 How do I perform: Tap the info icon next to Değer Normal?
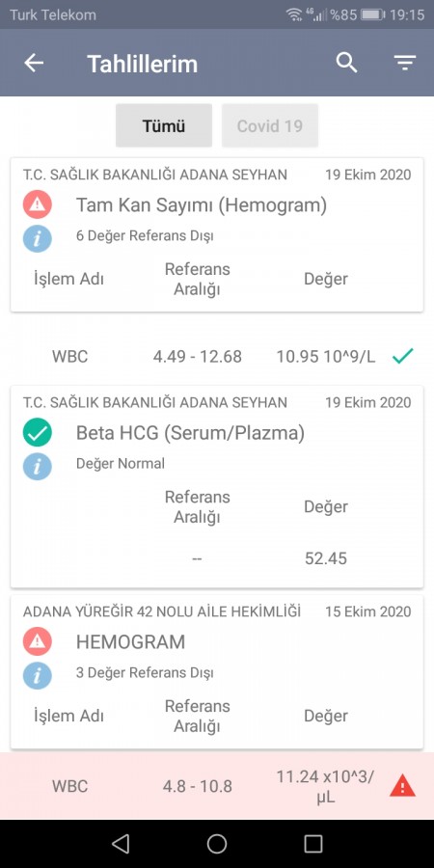38,466
